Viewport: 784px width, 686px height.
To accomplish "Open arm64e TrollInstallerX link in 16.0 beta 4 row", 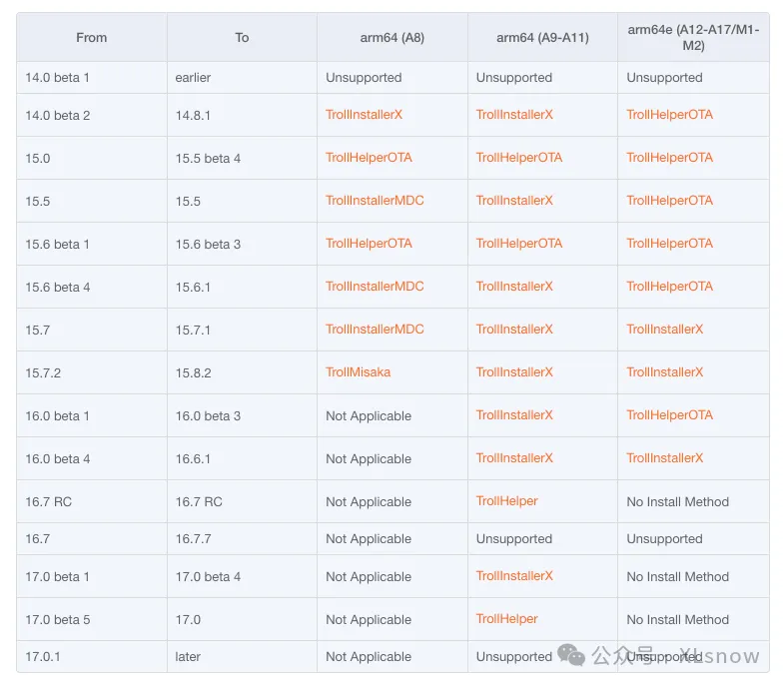I will [x=664, y=458].
